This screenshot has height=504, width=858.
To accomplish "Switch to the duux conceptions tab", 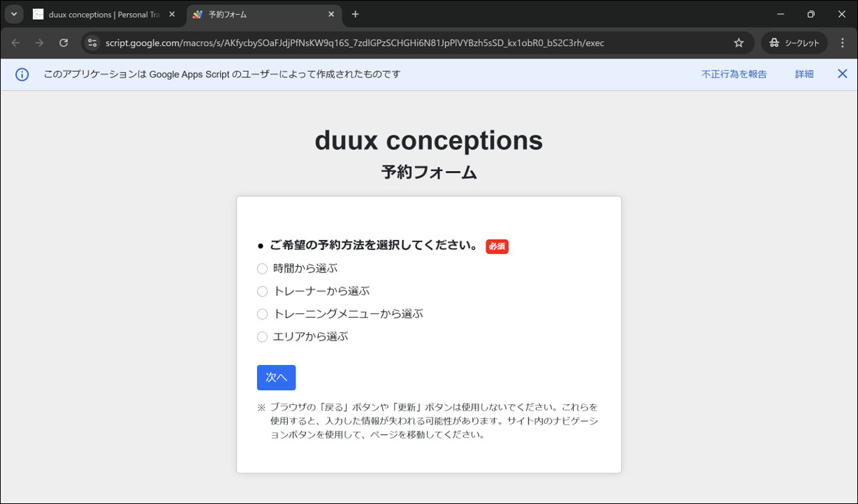I will [101, 15].
